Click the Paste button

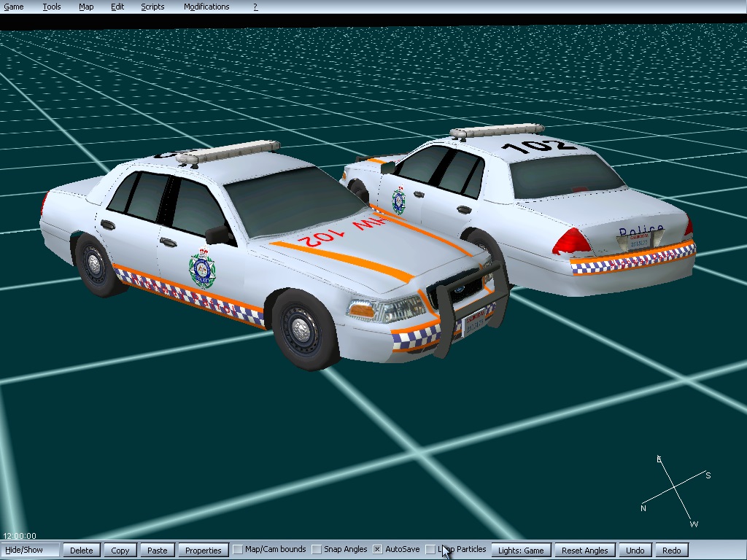[158, 550]
